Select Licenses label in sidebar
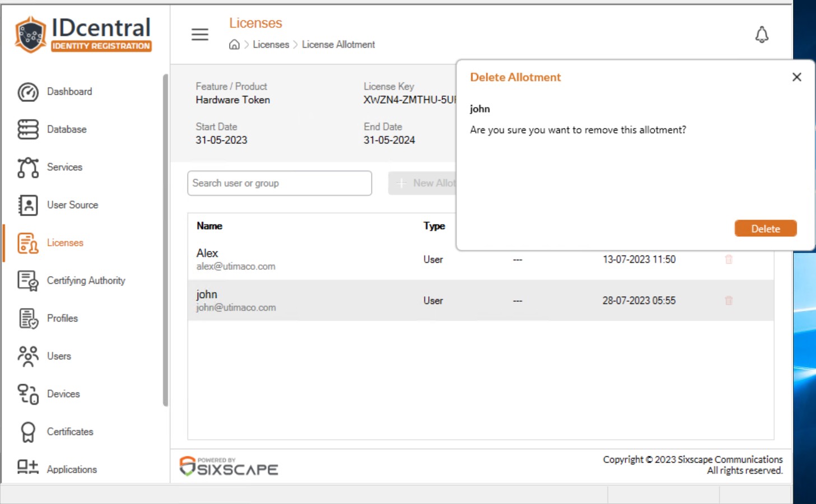Screen dimensions: 816x504 65,243
